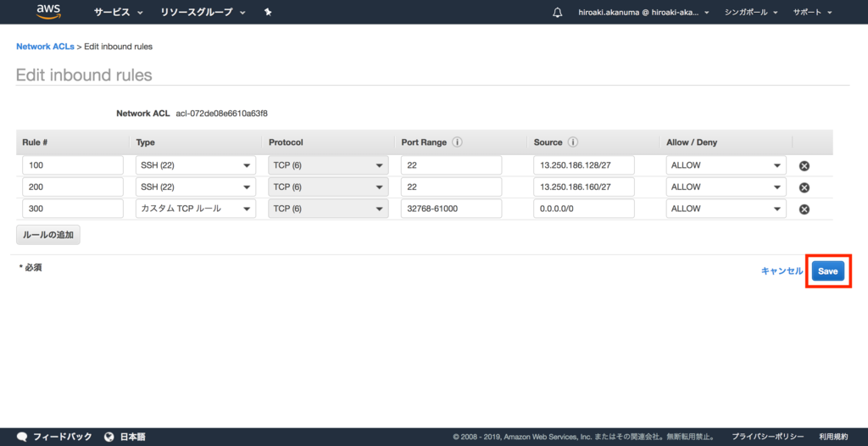Open the サービス menu

click(x=119, y=12)
